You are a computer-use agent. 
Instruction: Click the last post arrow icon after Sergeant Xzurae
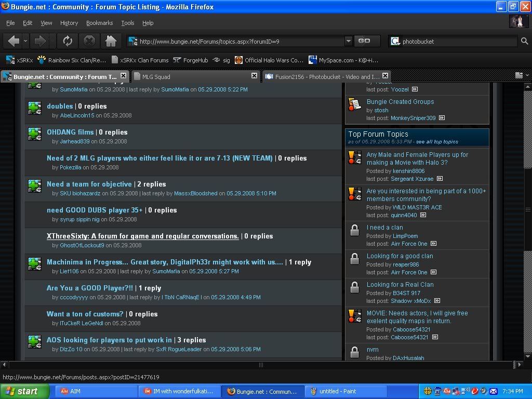click(x=440, y=179)
